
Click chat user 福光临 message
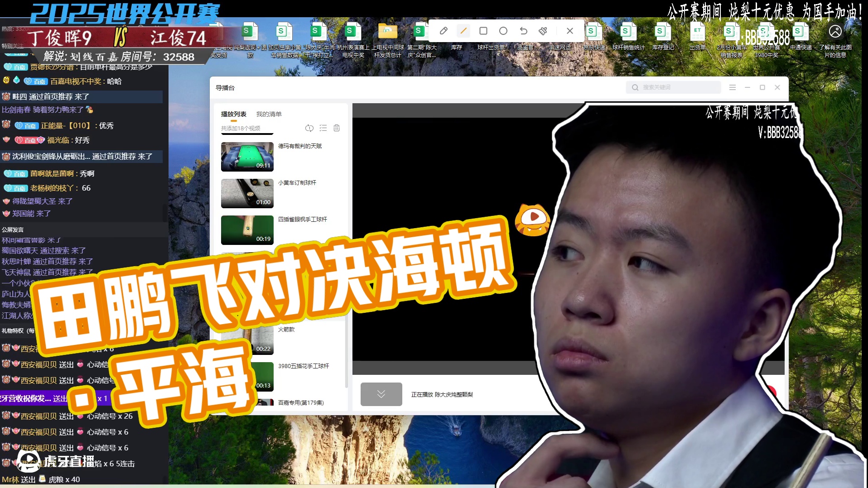46,140
